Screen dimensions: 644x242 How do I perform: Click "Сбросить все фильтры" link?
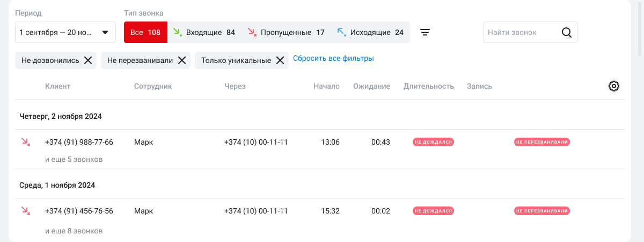[333, 58]
